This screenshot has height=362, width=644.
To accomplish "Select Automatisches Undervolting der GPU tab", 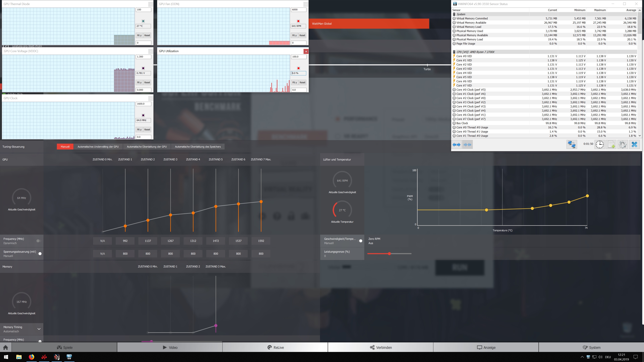I will tap(98, 147).
